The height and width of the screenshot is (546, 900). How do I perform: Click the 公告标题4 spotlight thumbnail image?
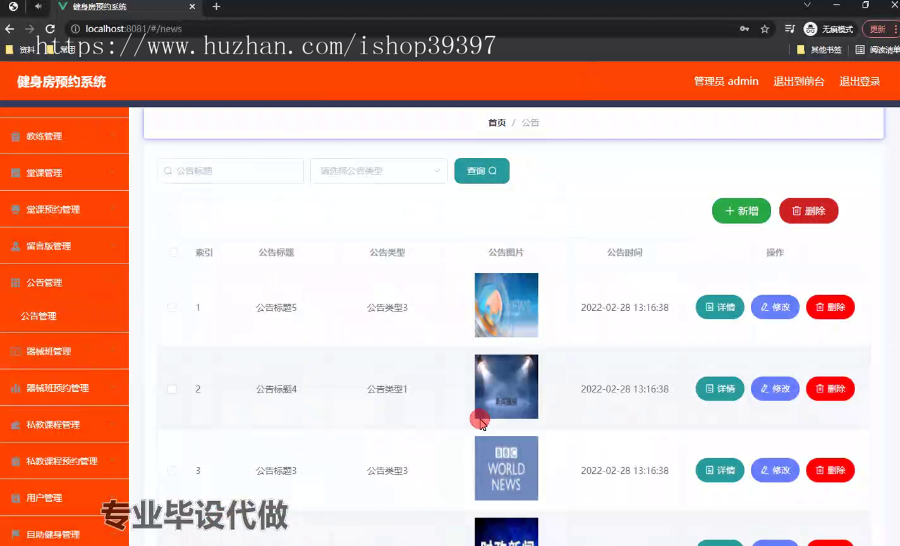[x=506, y=386]
